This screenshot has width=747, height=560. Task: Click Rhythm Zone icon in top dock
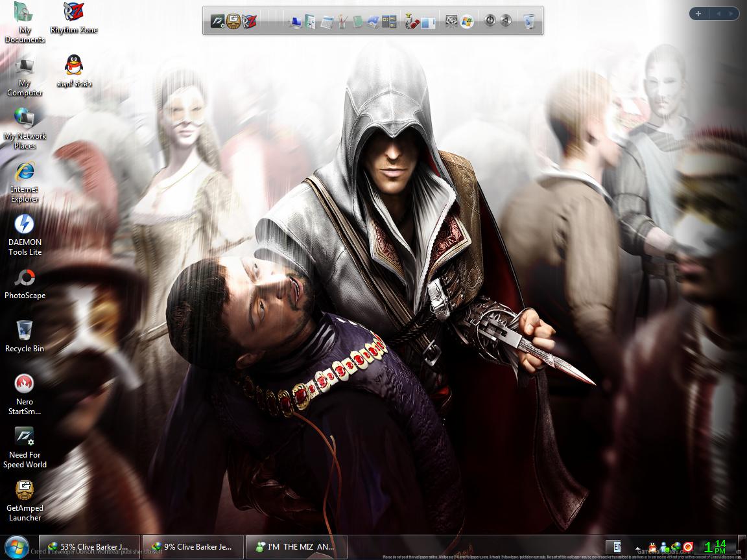pyautogui.click(x=249, y=21)
